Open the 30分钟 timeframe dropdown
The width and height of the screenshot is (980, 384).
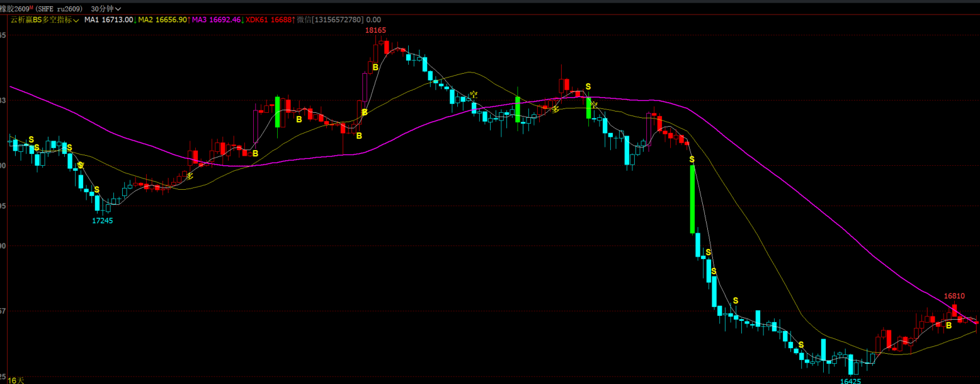(106, 9)
